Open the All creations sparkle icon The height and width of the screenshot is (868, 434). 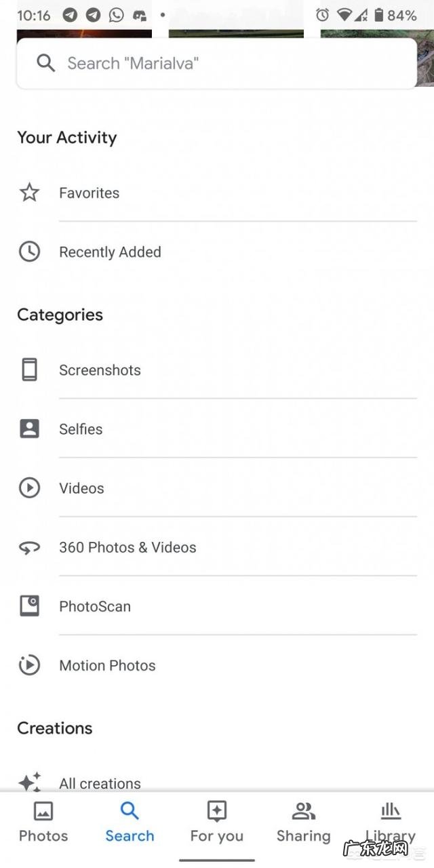click(28, 781)
